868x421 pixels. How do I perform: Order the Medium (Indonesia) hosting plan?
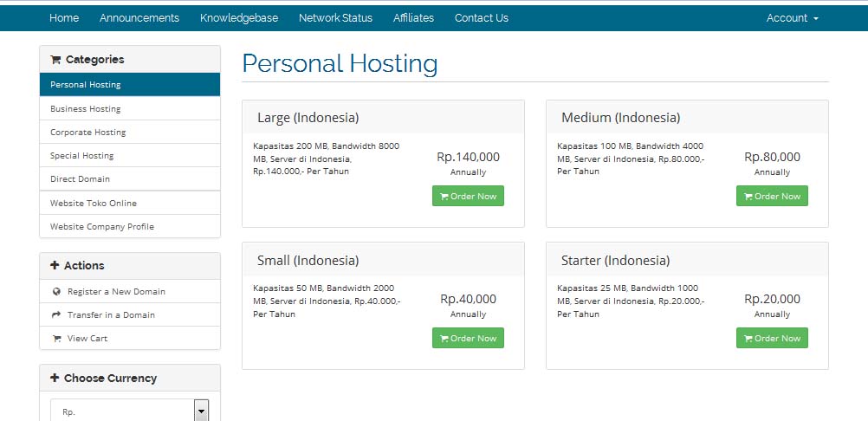772,196
